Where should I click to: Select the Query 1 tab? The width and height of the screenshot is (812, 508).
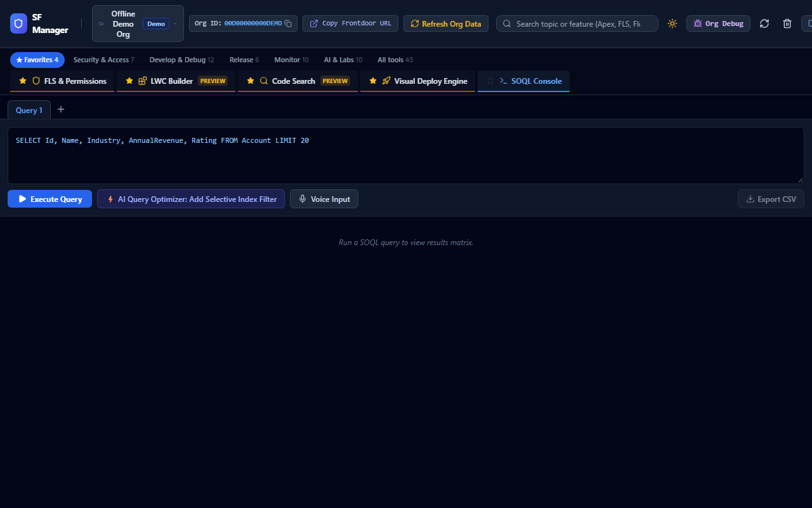[x=29, y=110]
